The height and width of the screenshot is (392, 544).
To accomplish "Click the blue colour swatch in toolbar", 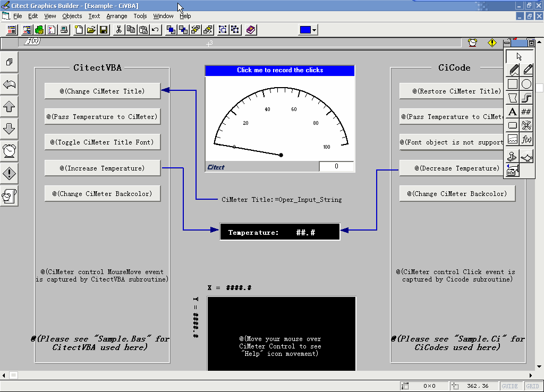I will (305, 30).
